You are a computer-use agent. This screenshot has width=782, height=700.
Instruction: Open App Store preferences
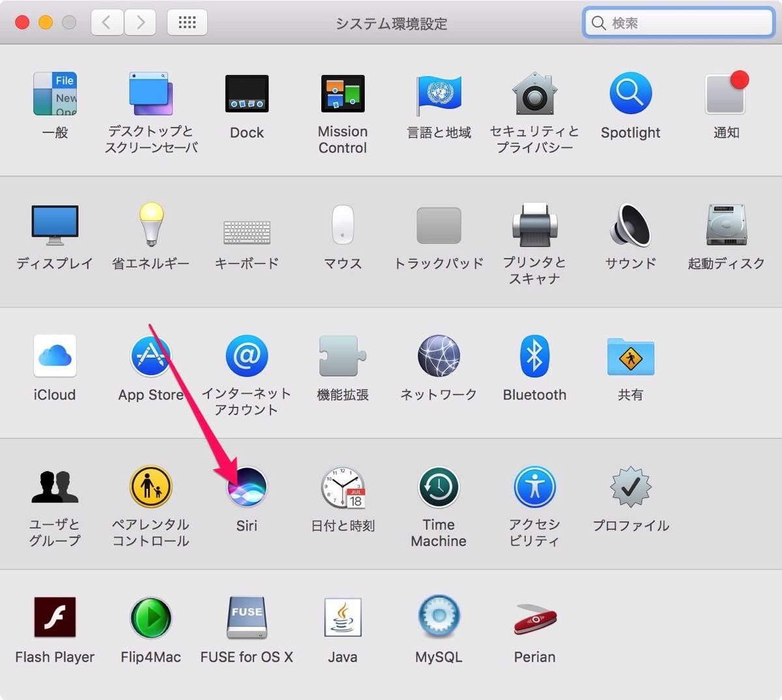point(151,356)
